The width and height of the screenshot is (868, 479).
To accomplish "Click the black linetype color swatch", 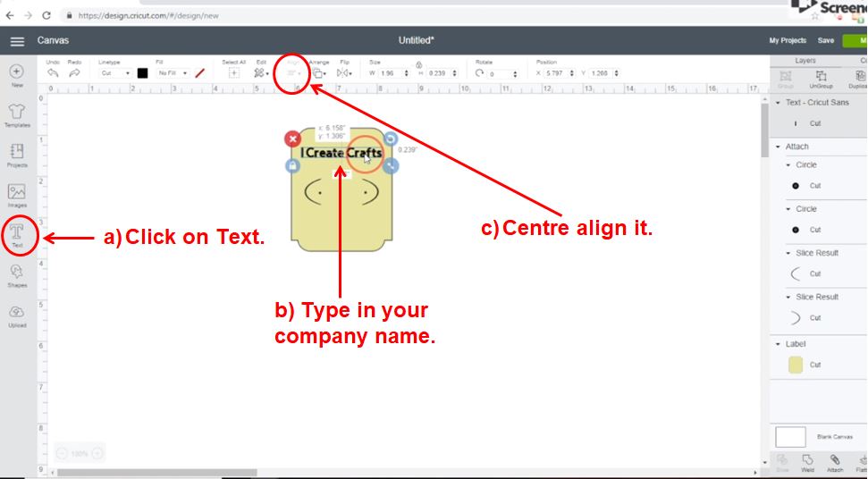I will pyautogui.click(x=142, y=73).
